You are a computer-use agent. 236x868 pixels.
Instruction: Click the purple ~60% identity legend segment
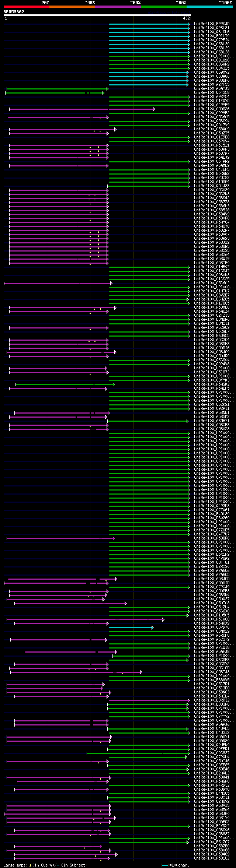coord(118,7)
